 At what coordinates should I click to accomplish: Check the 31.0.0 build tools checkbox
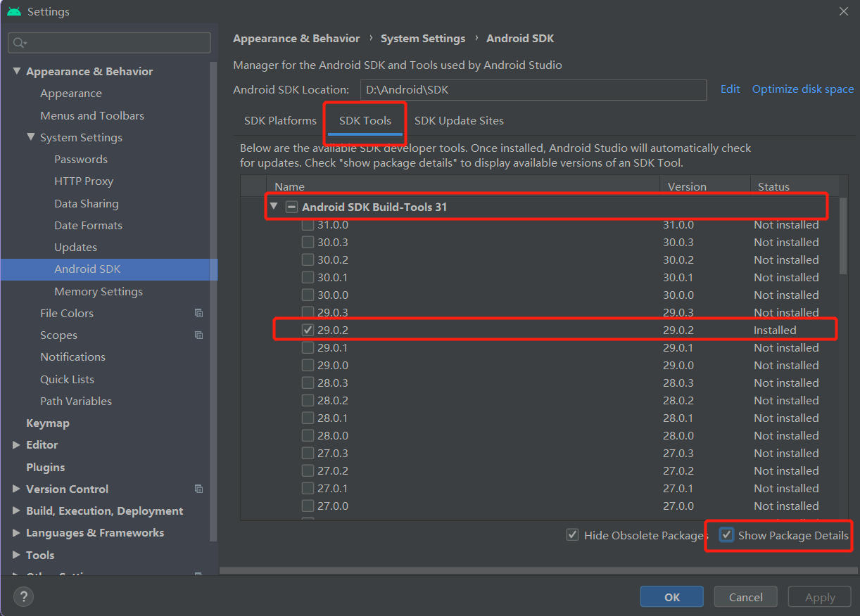[x=308, y=225]
